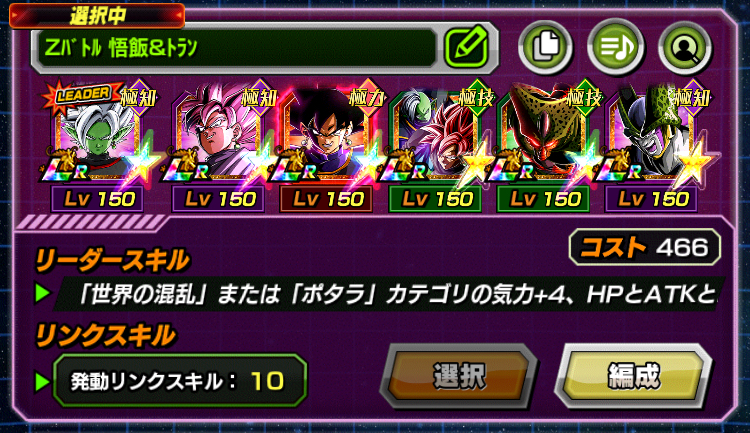Click the team name field Zバトル 悟飯&トラン

(234, 48)
